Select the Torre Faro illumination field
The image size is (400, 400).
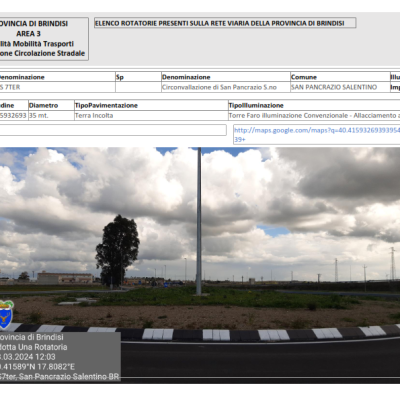[314, 116]
